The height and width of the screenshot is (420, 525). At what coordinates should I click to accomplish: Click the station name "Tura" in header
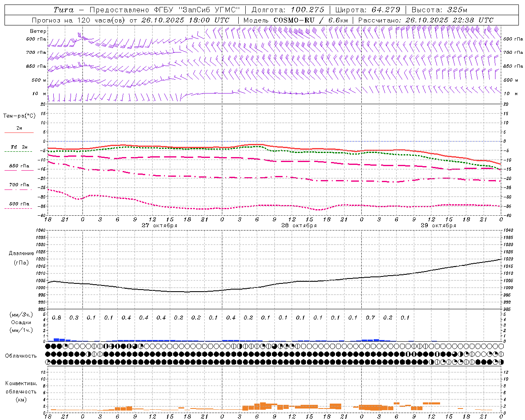(64, 10)
